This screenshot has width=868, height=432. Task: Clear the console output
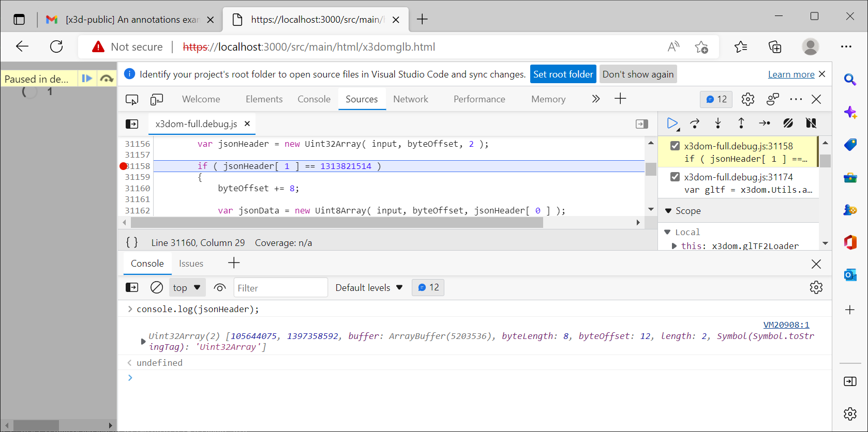(x=156, y=288)
